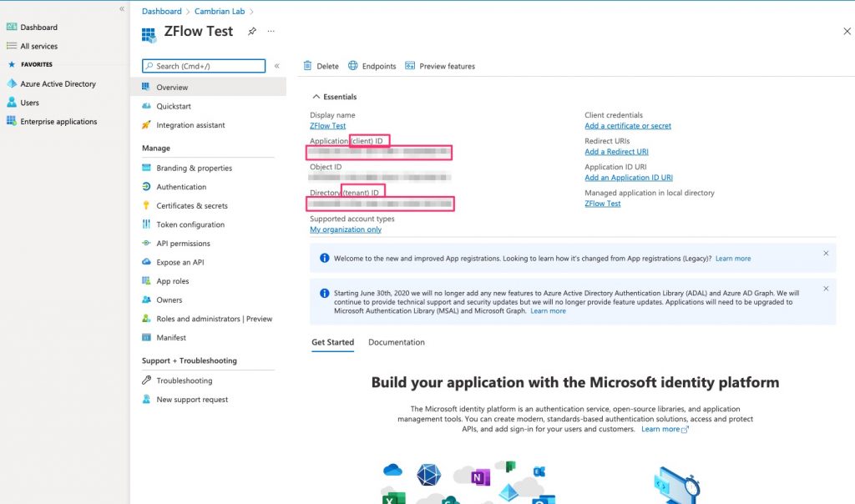Click Add a Redirect URI link
This screenshot has width=855, height=504.
616,152
